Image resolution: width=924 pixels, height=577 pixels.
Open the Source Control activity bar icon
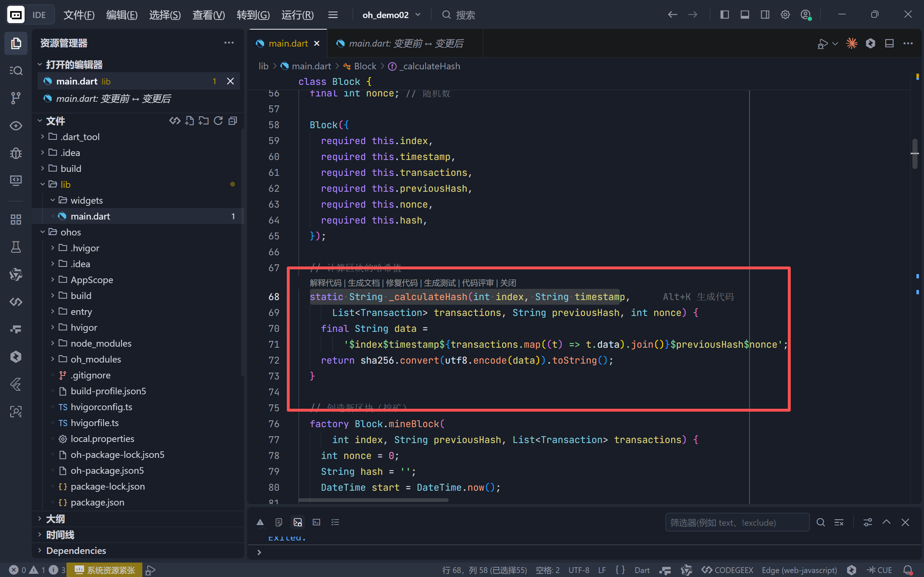point(16,98)
